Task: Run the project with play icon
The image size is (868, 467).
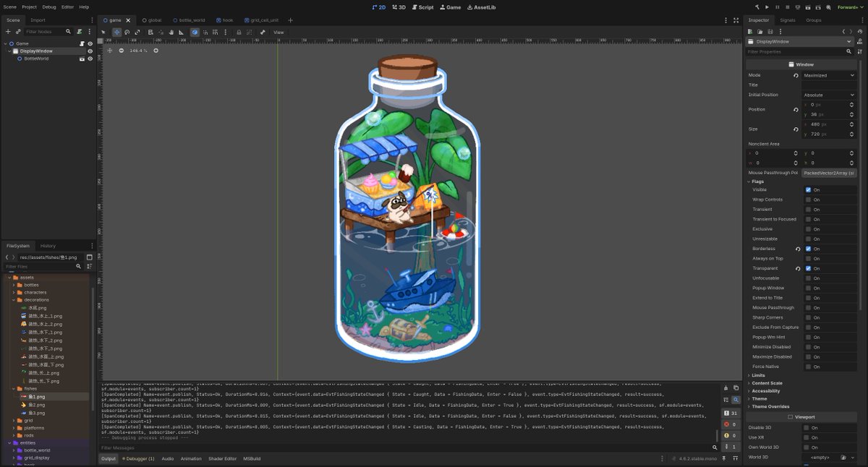Action: point(768,7)
